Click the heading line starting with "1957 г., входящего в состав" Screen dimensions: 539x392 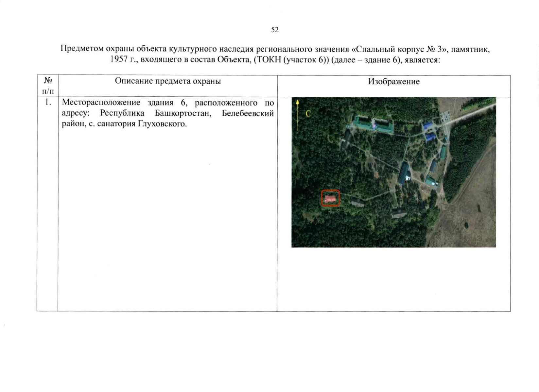tap(275, 60)
